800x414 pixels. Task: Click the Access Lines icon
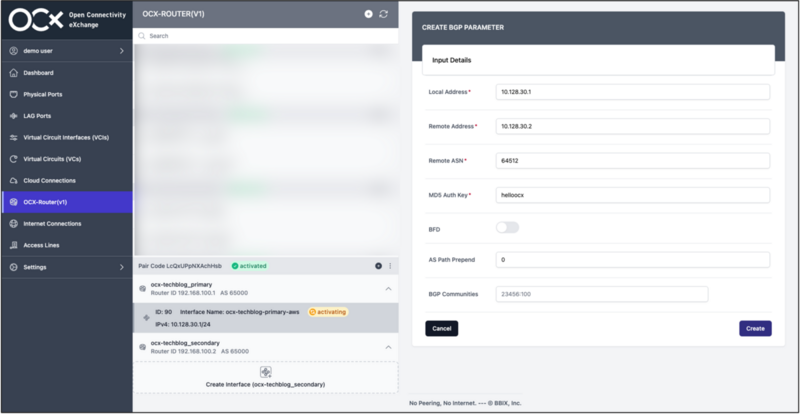coord(14,246)
